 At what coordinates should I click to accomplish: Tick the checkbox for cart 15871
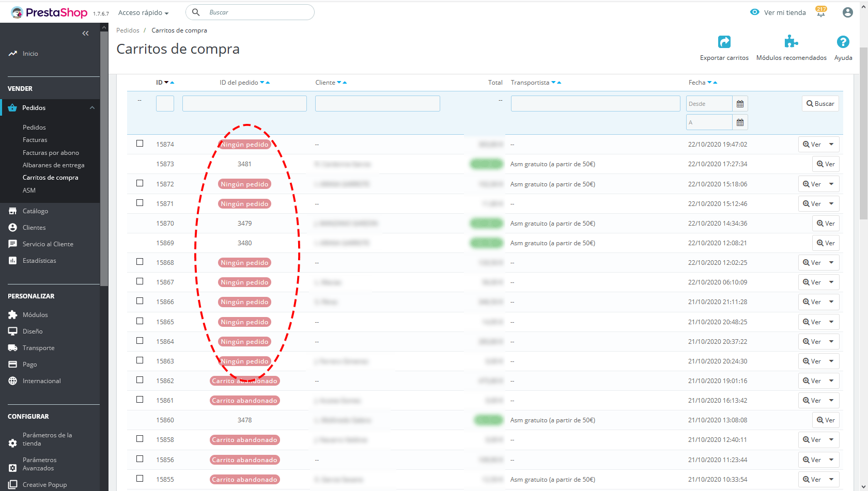(139, 203)
